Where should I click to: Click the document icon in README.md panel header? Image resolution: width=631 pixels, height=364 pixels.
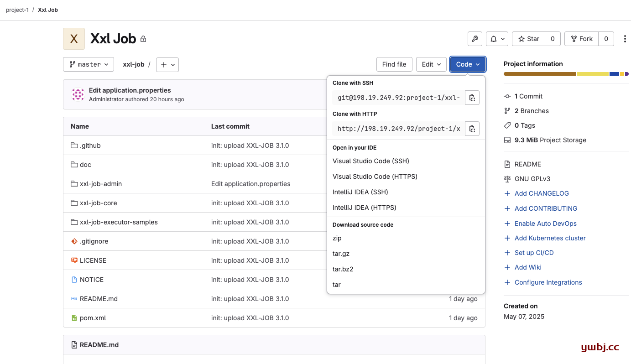(x=74, y=345)
